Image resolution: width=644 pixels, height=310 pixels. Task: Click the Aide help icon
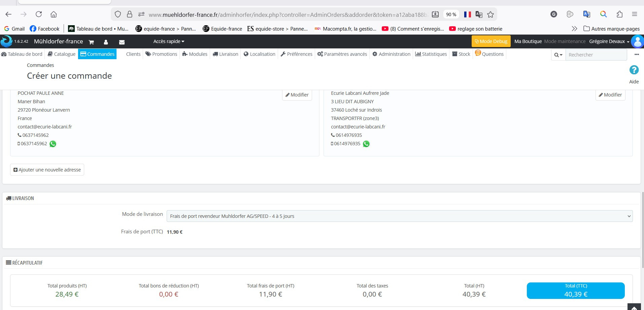634,70
